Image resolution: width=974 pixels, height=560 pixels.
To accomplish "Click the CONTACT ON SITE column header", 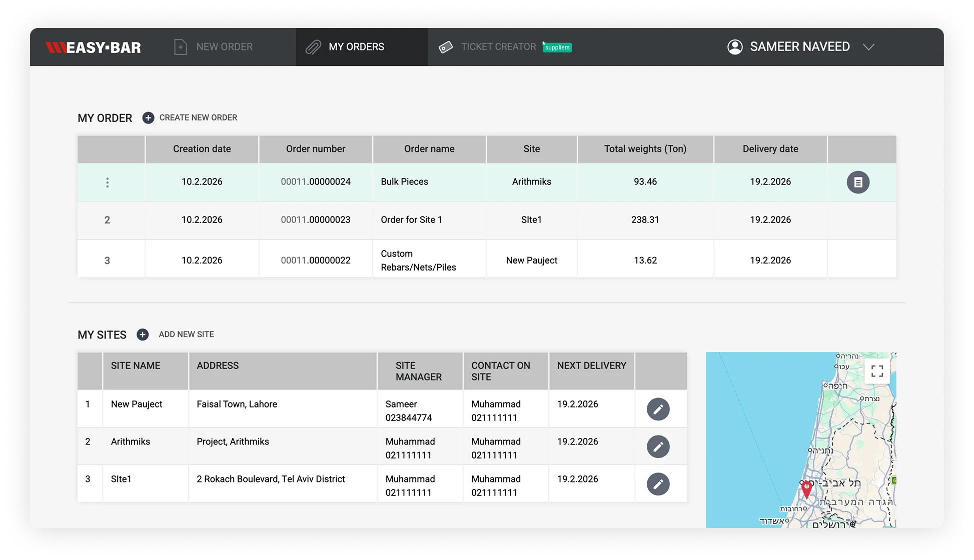I will [506, 371].
